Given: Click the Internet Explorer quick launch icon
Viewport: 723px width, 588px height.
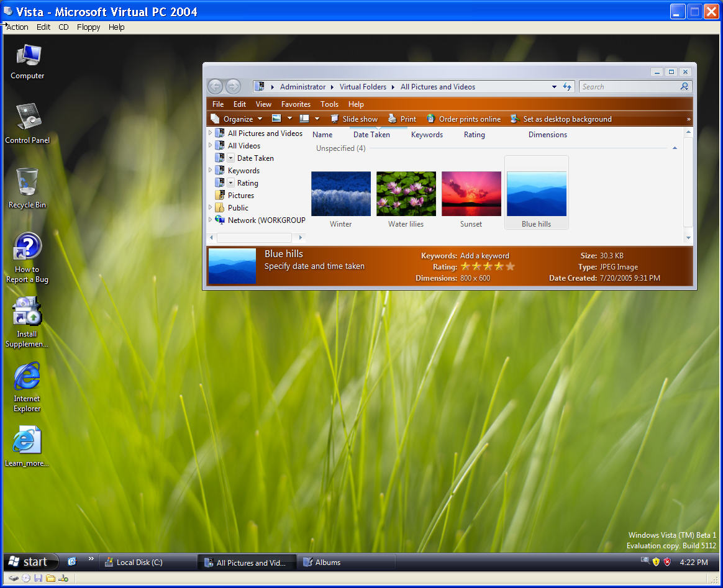Looking at the screenshot, I should click(72, 561).
